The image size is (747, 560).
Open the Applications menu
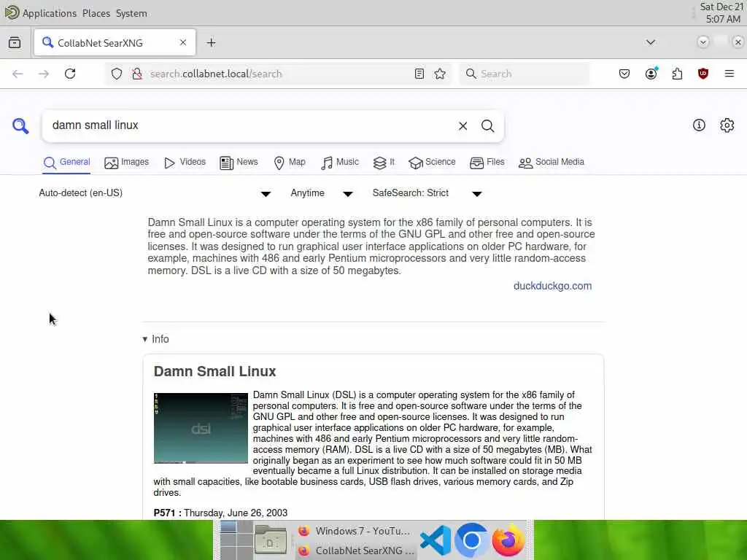49,13
